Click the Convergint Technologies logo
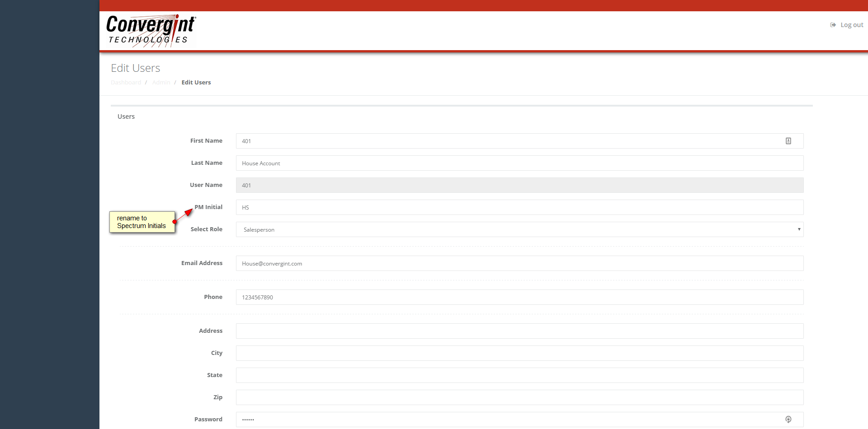 coord(151,30)
